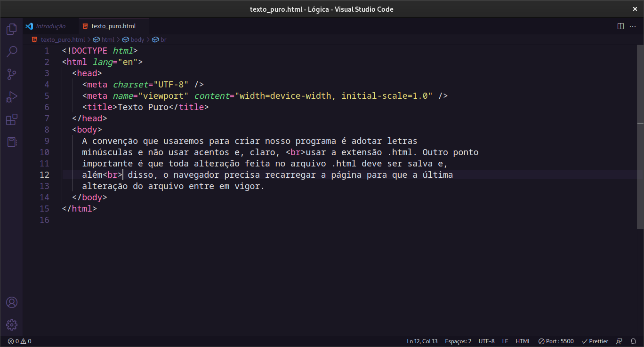This screenshot has width=644, height=347.
Task: Open the Explorer view in the activity bar
Action: coord(12,29)
